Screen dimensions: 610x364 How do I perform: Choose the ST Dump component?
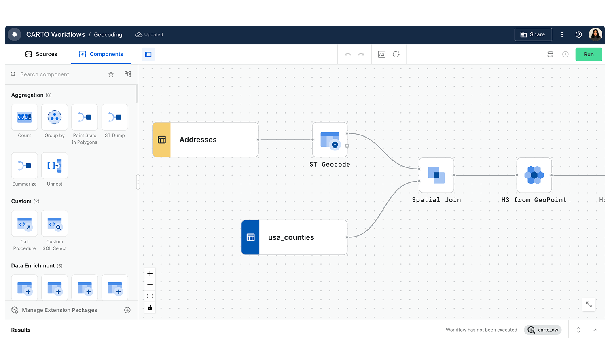[x=115, y=117]
